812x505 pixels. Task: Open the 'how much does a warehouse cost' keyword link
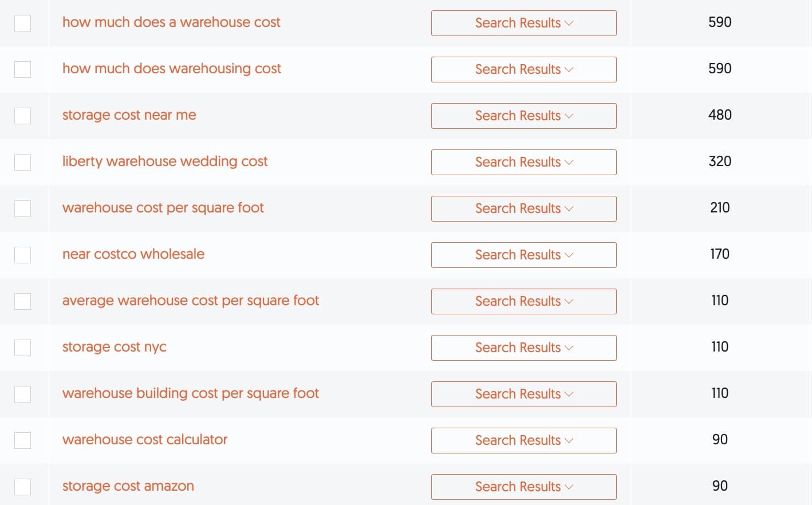tap(171, 22)
